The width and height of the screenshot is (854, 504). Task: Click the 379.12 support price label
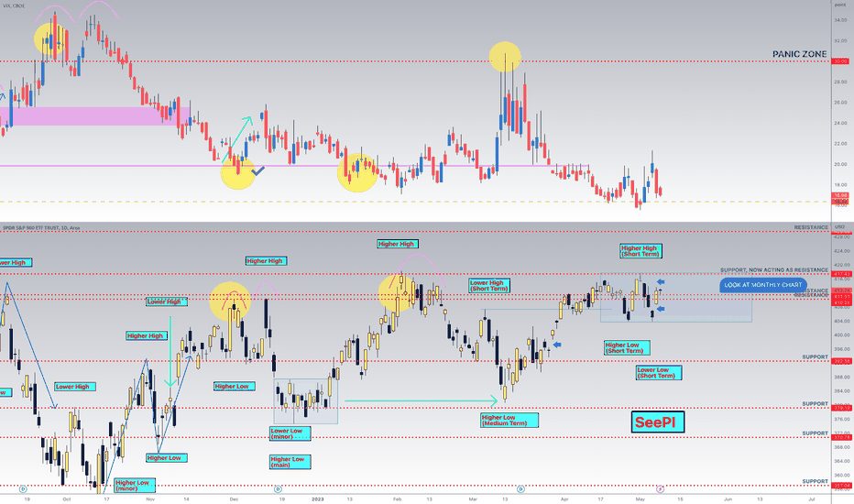pyautogui.click(x=840, y=408)
